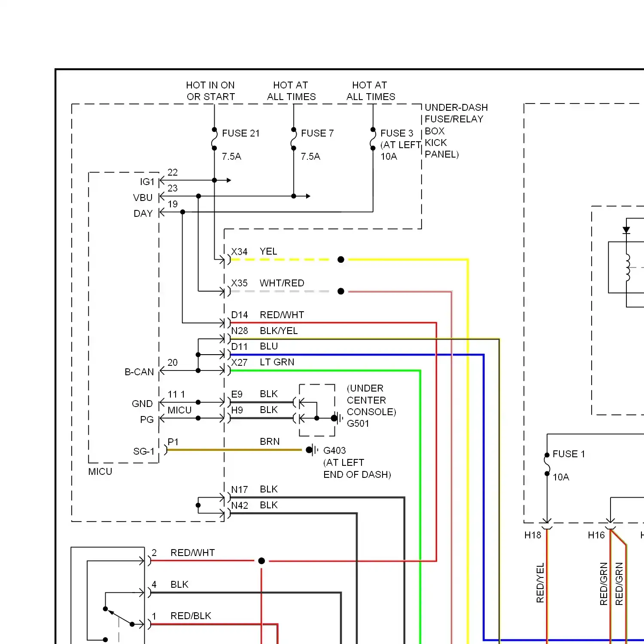Select connector pin N17
Viewport: 644px width, 644px height.
[240, 490]
